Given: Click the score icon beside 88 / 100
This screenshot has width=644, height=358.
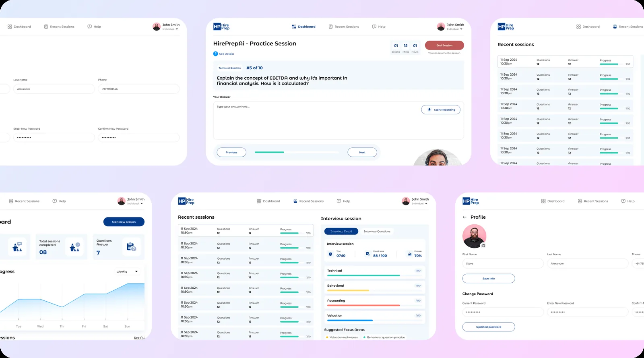Looking at the screenshot, I should [x=367, y=254].
